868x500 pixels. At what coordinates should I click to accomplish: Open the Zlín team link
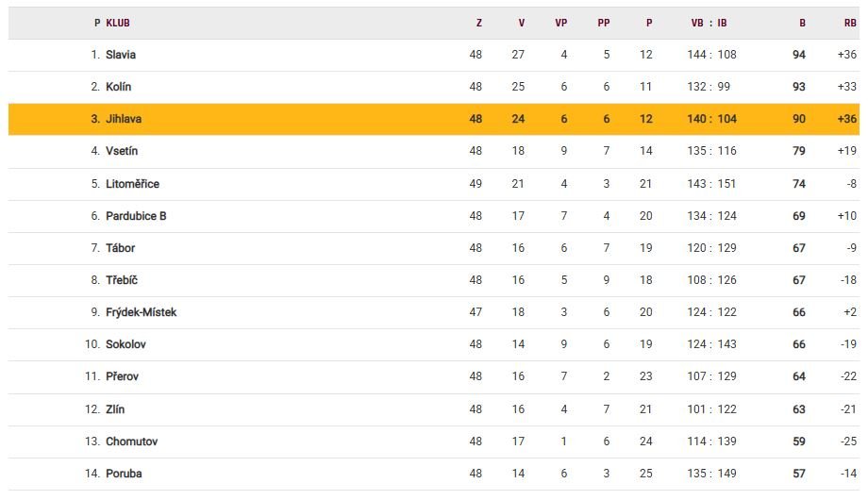(x=115, y=409)
